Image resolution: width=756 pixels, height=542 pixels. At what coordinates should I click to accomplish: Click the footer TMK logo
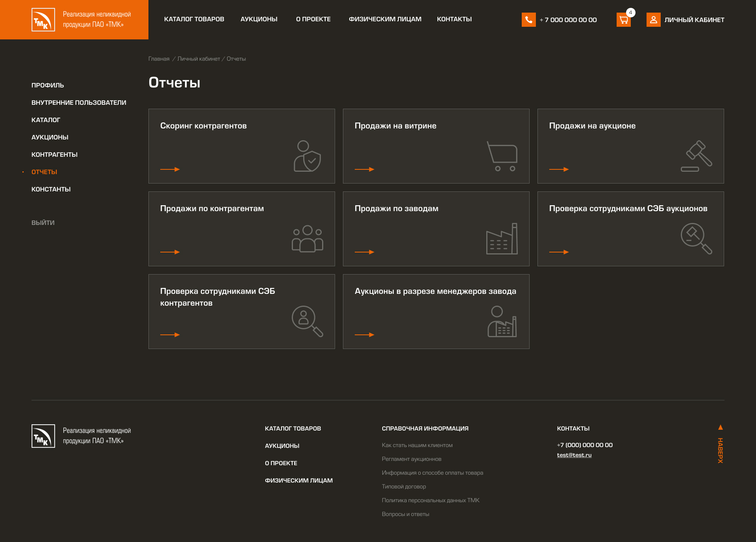click(43, 436)
